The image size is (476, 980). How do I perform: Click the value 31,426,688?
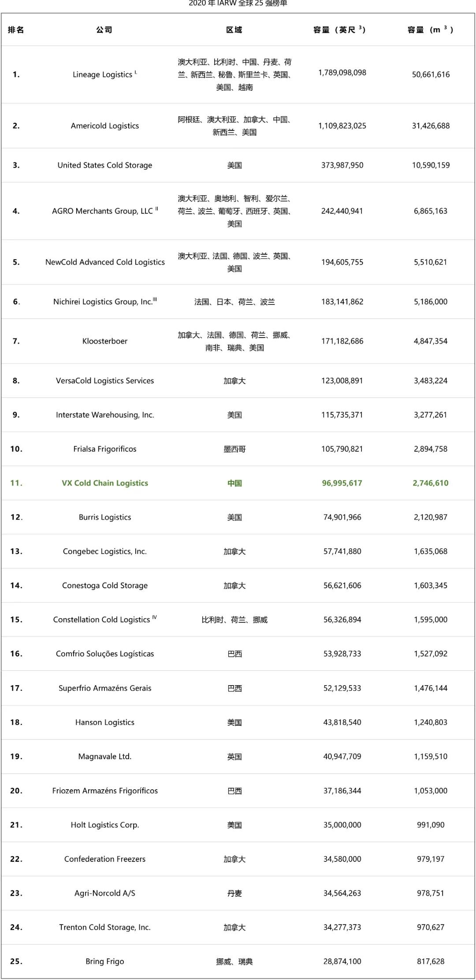tap(431, 126)
